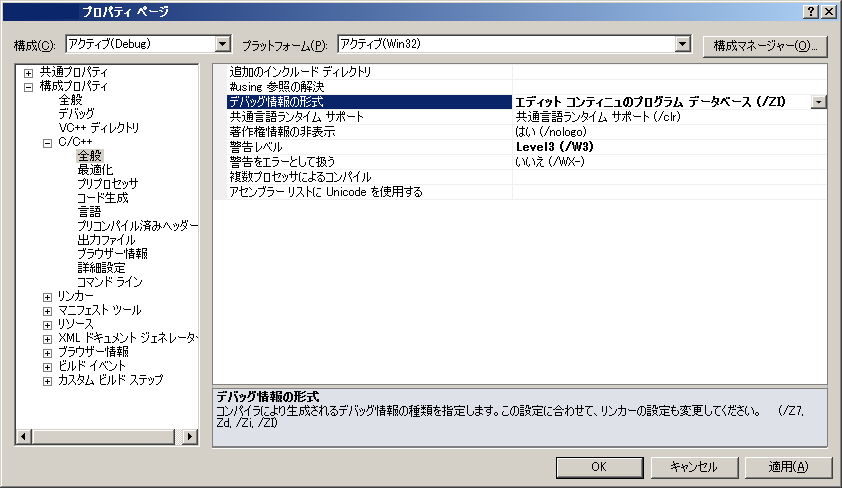The image size is (842, 488).
Task: Open the 構成 dropdown アクティブ(Debug)
Action: click(223, 44)
